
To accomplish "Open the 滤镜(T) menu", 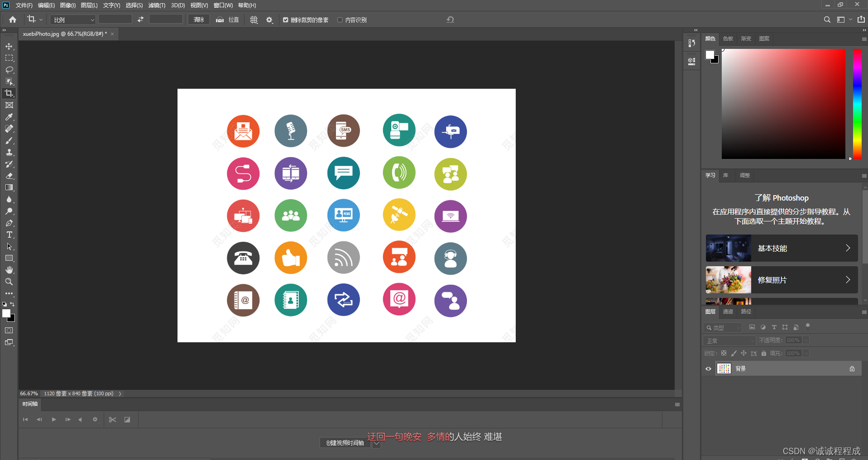I will tap(157, 5).
